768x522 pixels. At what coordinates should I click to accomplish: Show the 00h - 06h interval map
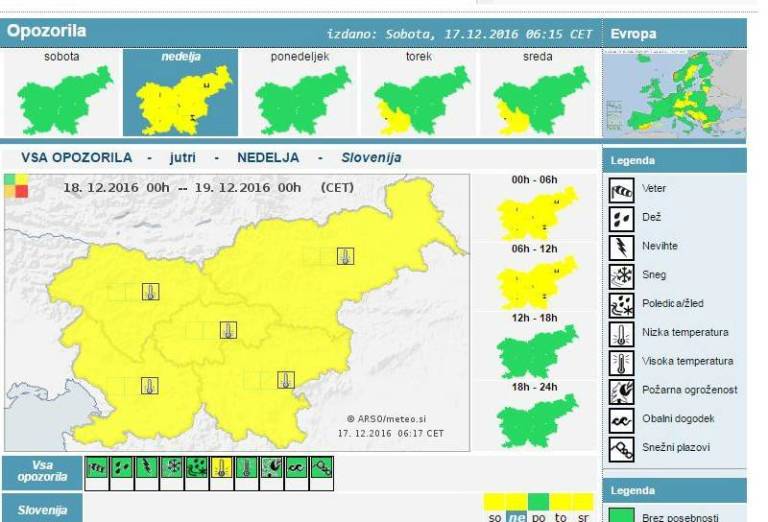[x=534, y=208]
